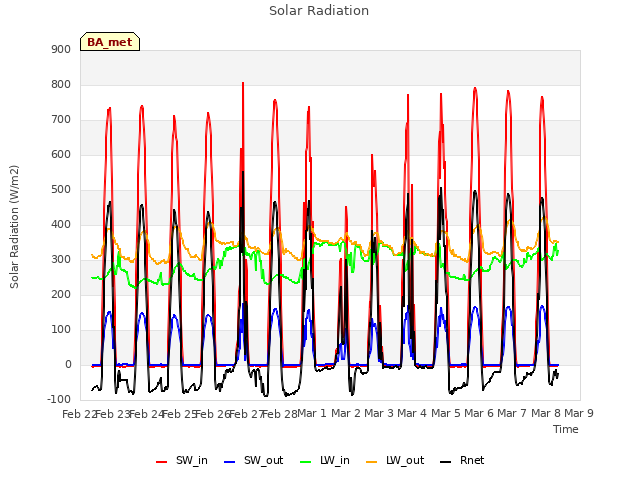Toggle the SW_out legend label
Screen dimensions: 640x480
[264, 460]
